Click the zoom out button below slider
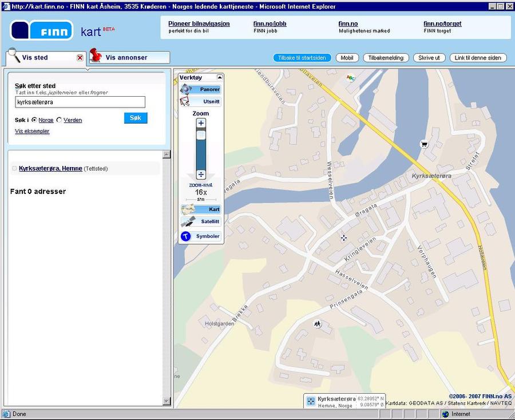 tap(201, 174)
